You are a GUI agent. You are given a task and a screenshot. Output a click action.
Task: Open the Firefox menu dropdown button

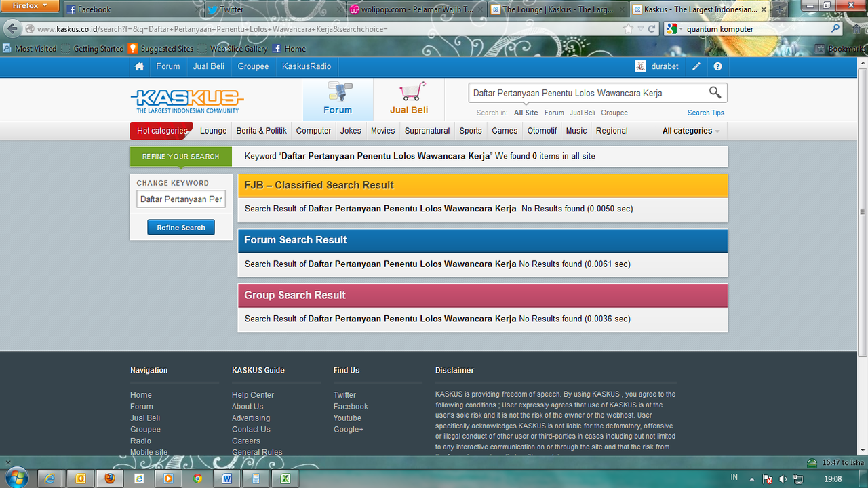pyautogui.click(x=30, y=6)
